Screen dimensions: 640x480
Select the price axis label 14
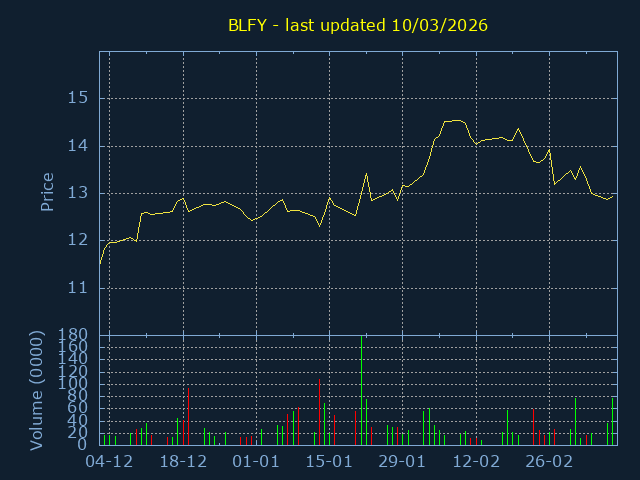[78, 146]
